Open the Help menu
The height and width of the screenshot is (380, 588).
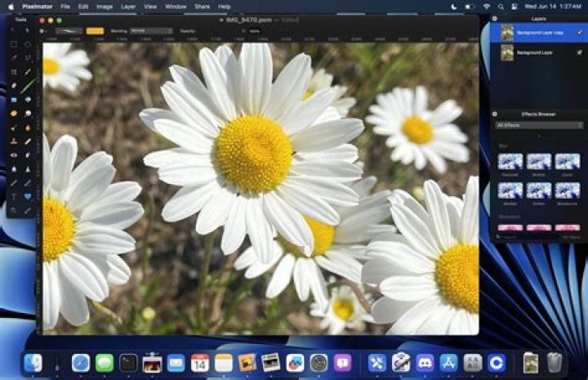click(x=225, y=7)
